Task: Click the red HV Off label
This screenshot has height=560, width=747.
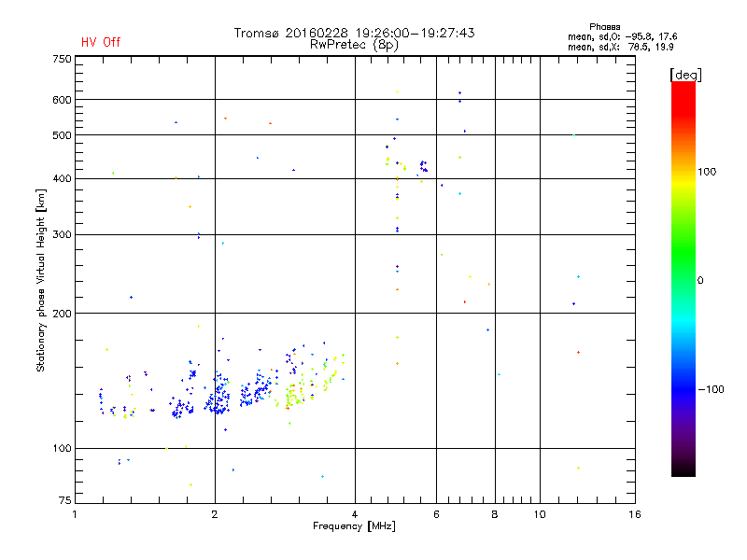Action: coord(101,42)
